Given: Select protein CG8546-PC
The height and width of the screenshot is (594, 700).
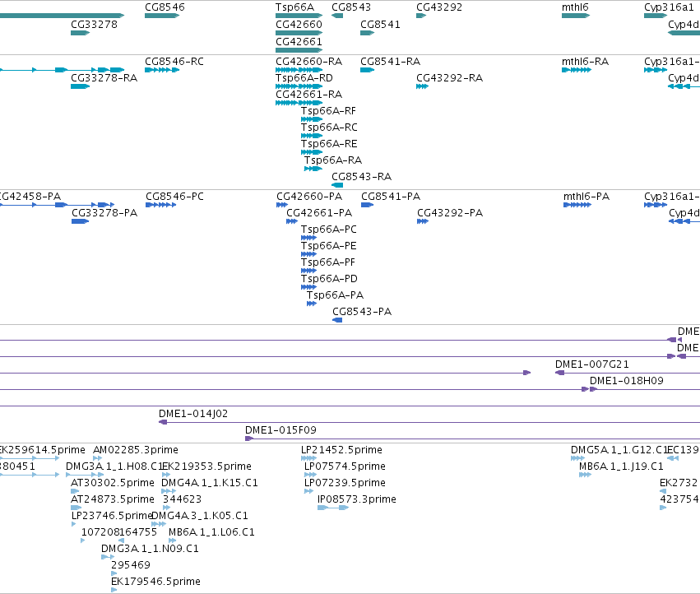Looking at the screenshot, I should (x=174, y=197).
